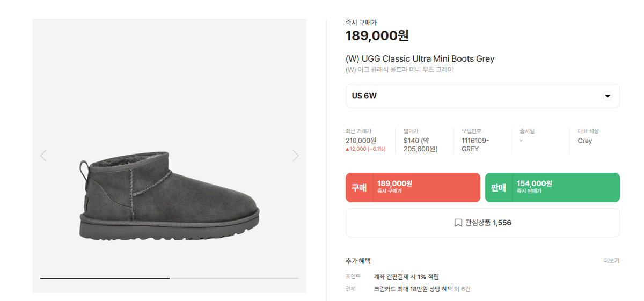
Task: Select the US 6W size box
Action: tap(482, 96)
